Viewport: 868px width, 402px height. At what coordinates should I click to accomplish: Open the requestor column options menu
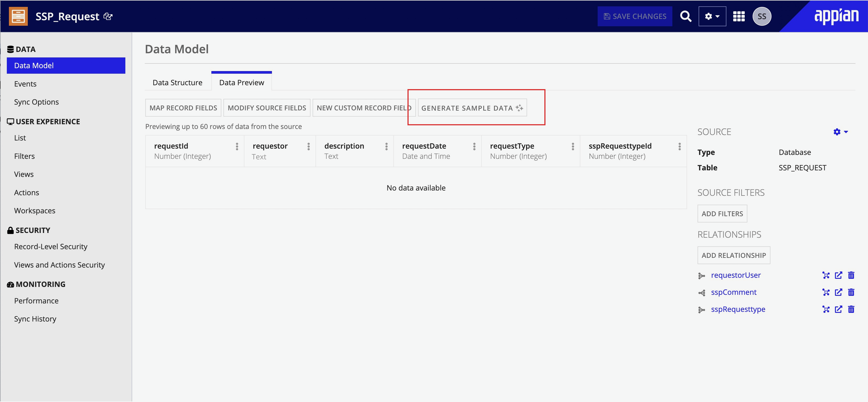[309, 147]
